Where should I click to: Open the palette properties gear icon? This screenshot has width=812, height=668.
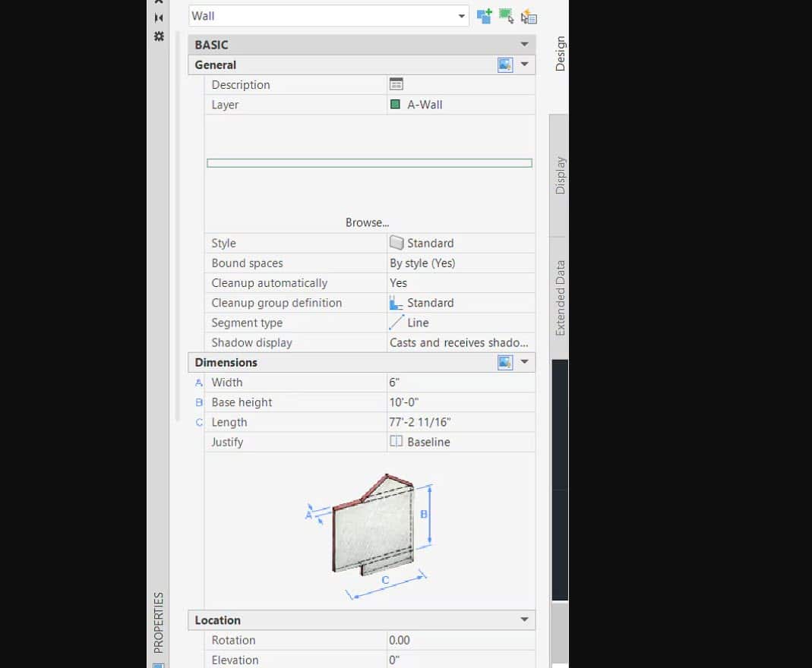pos(159,36)
